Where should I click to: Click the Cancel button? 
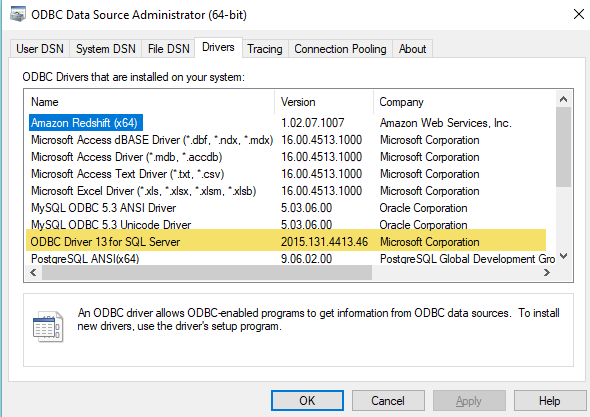click(x=388, y=400)
